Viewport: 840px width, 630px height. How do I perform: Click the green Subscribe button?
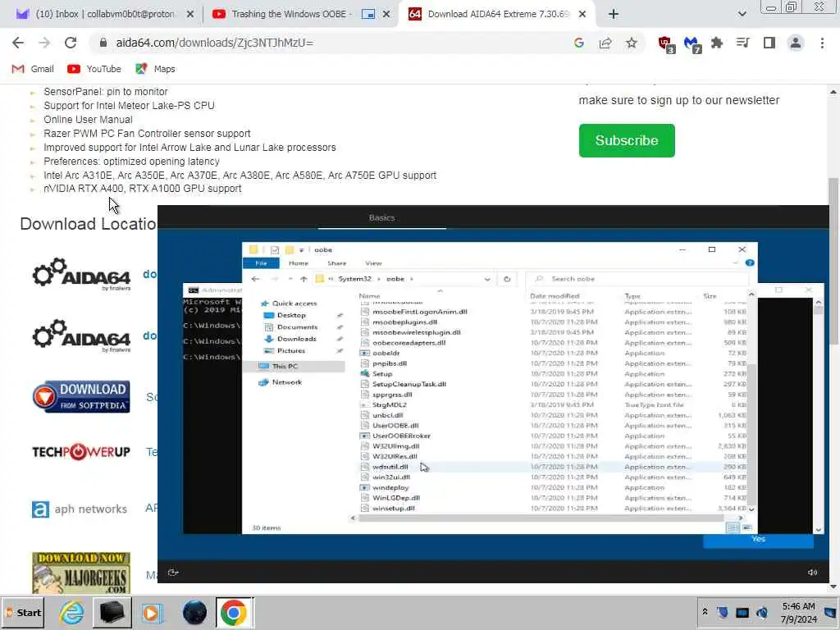click(627, 140)
